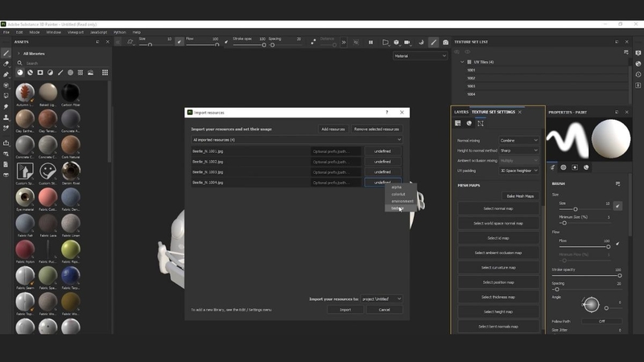Image resolution: width=644 pixels, height=362 pixels.
Task: Open the Python menu
Action: (119, 32)
